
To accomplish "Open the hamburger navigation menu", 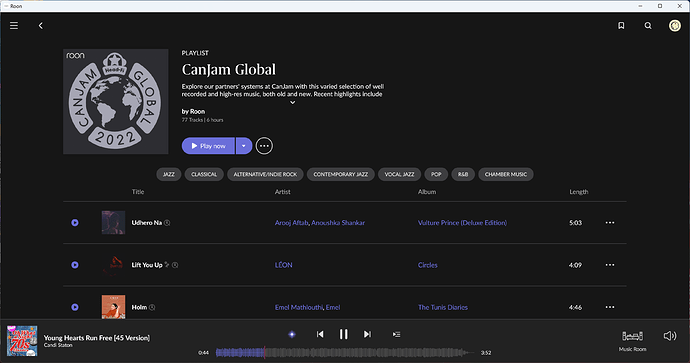I will 14,26.
